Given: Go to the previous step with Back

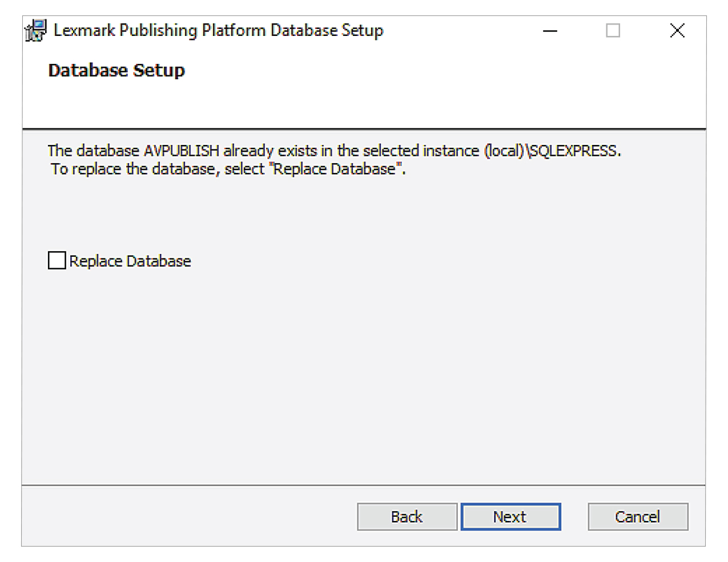Looking at the screenshot, I should 407,517.
